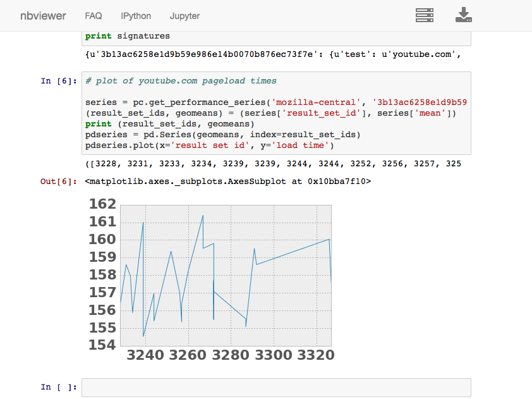Screen dimensions: 532x399
Task: Click the Out[6] prompt label
Action: tap(59, 181)
